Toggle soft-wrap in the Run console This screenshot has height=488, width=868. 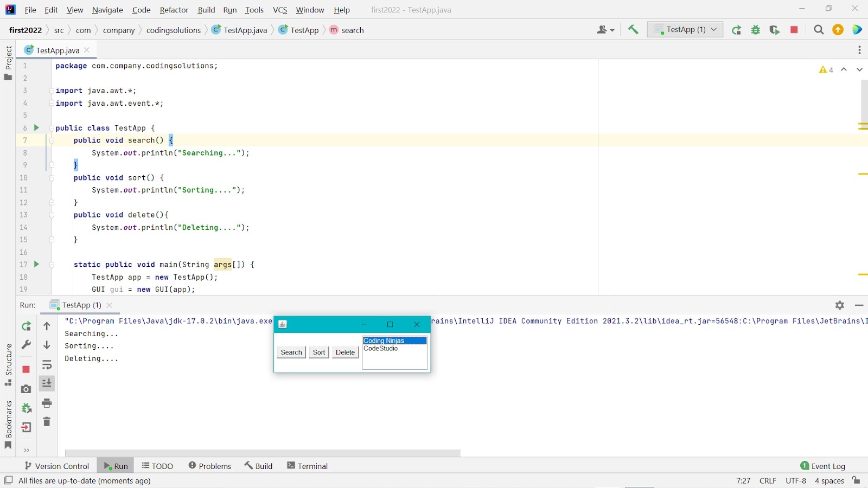47,365
